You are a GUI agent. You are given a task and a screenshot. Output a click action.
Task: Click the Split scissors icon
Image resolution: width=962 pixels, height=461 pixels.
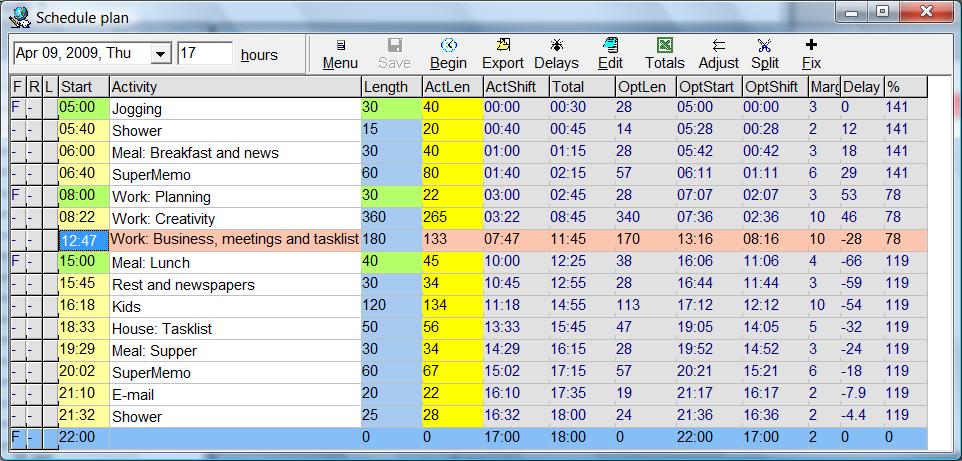click(765, 46)
